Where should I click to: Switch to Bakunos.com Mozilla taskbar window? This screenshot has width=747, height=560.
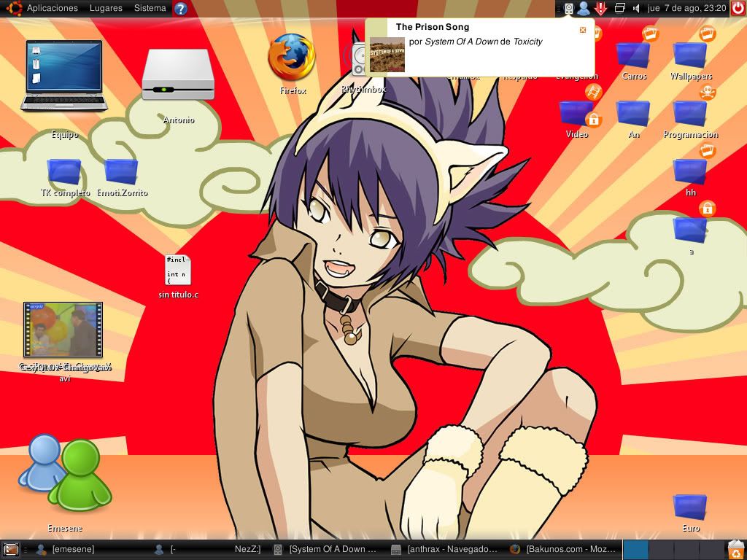562,550
